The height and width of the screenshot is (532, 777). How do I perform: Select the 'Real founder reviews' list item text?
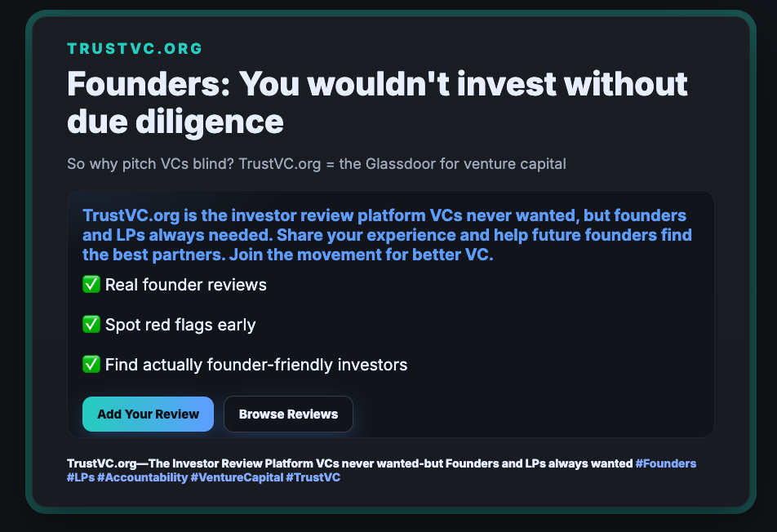click(186, 285)
